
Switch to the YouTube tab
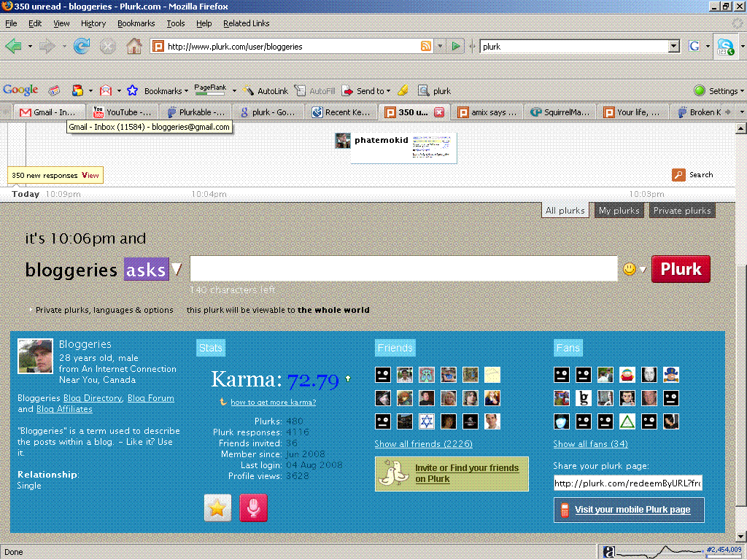(x=123, y=112)
